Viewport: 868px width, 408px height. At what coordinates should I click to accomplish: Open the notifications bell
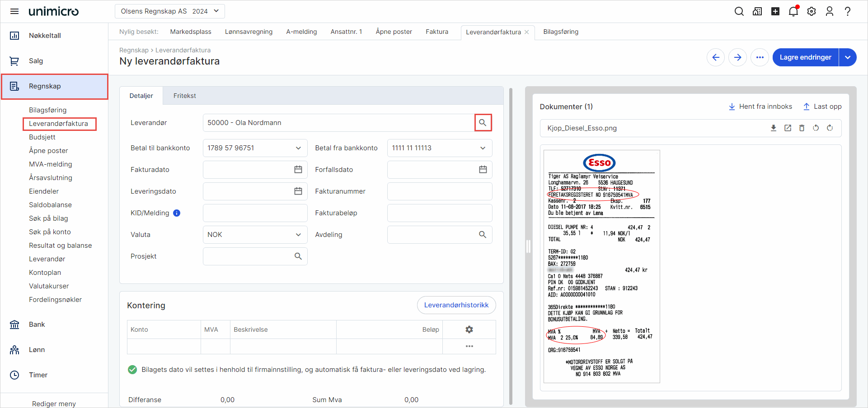tap(793, 11)
